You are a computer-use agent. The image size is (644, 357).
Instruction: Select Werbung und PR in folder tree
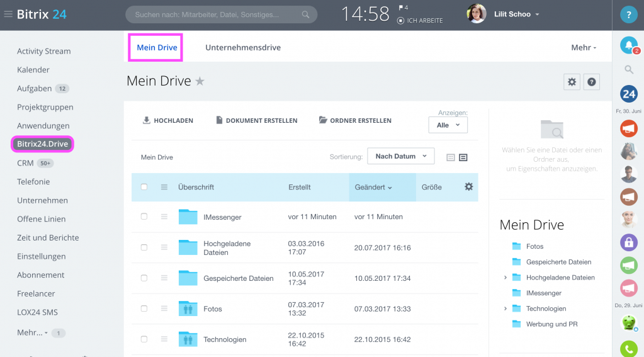[551, 324]
